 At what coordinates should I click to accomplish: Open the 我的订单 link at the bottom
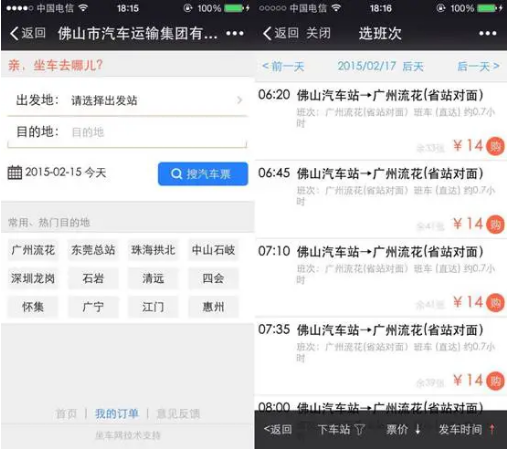(x=117, y=414)
